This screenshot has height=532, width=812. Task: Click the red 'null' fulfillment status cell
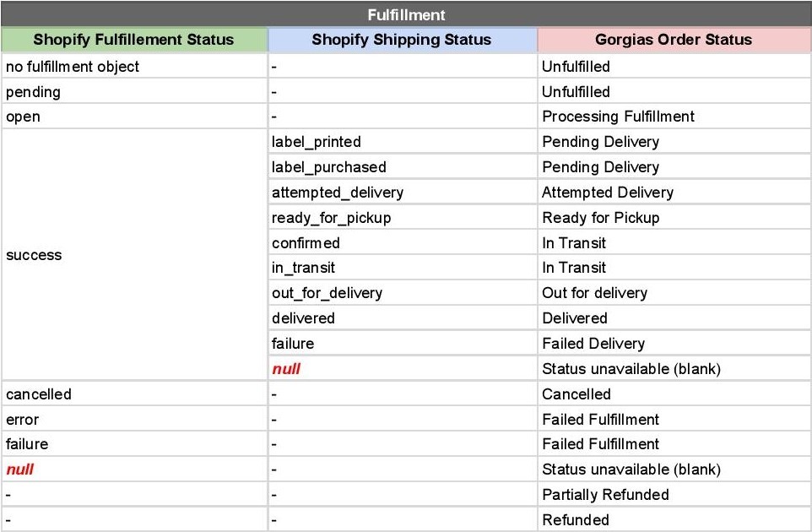133,470
